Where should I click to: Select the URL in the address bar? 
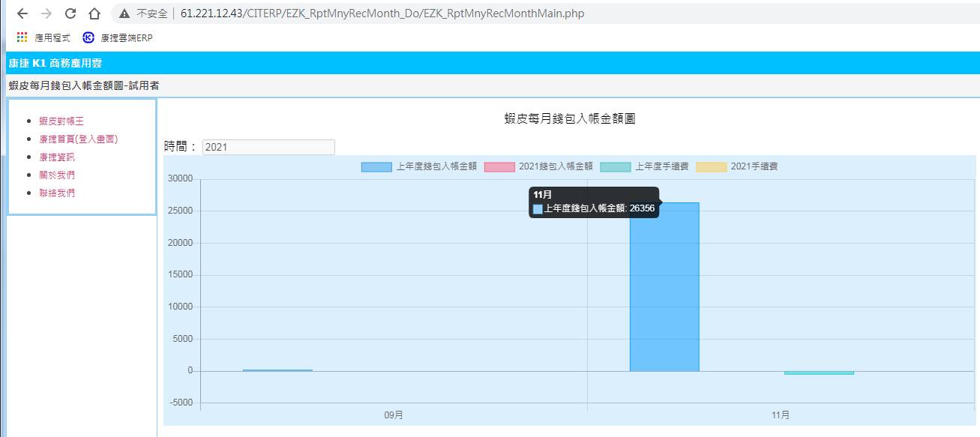(x=382, y=13)
